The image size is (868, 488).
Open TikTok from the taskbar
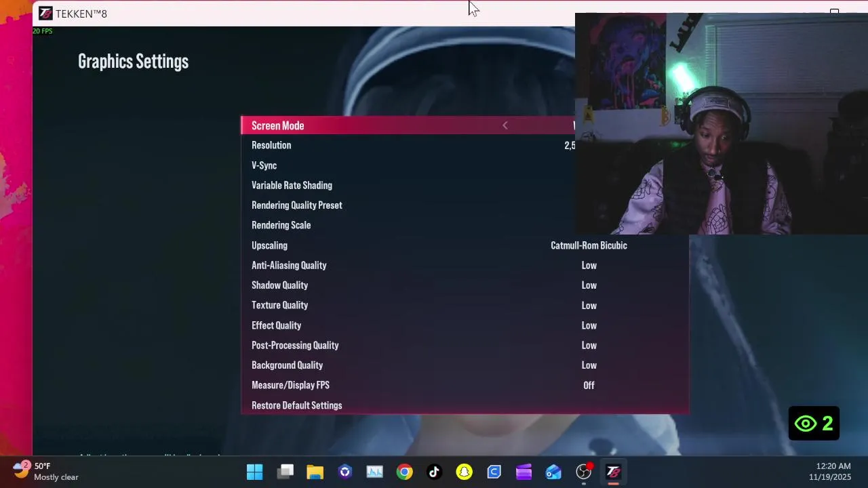435,472
